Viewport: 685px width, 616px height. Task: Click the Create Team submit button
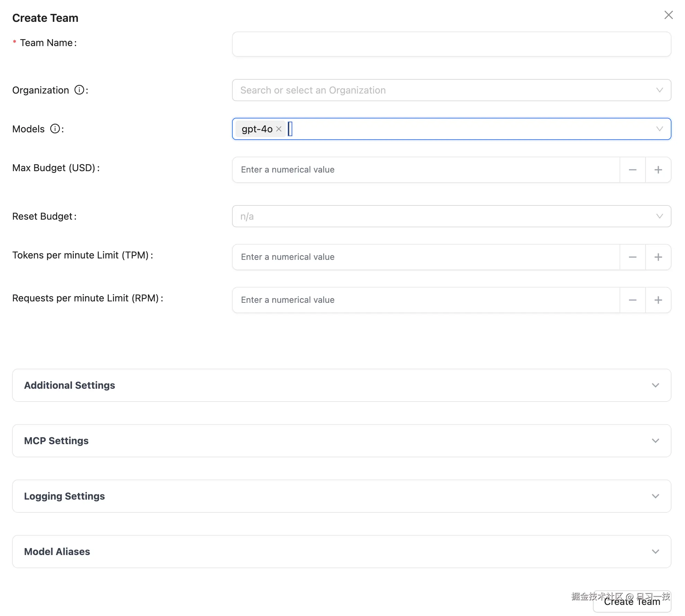tap(632, 602)
